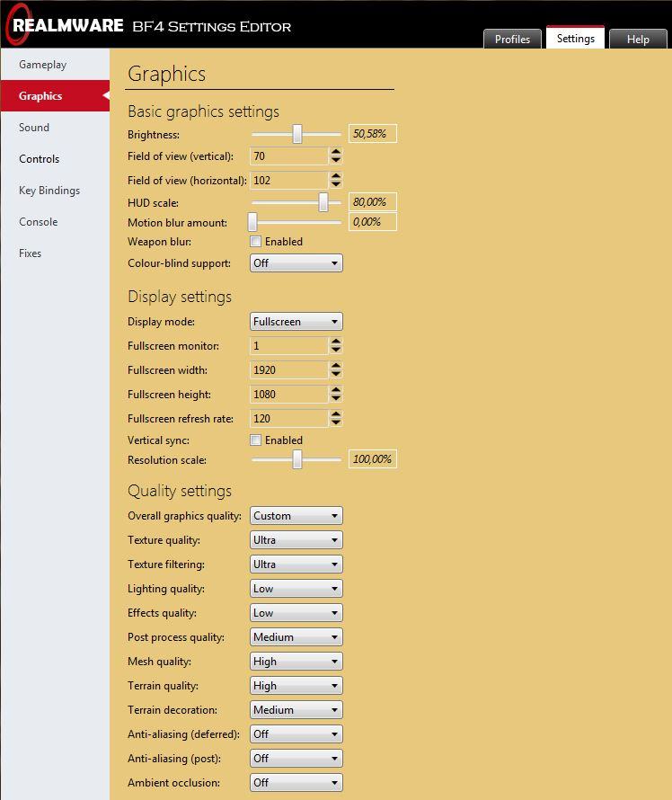This screenshot has height=800, width=672.
Task: Click the Brightness slider handle
Action: tap(297, 134)
